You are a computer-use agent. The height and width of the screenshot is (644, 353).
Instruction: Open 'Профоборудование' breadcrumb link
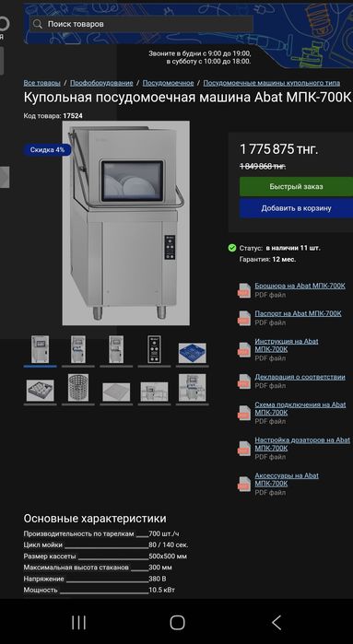tap(101, 83)
